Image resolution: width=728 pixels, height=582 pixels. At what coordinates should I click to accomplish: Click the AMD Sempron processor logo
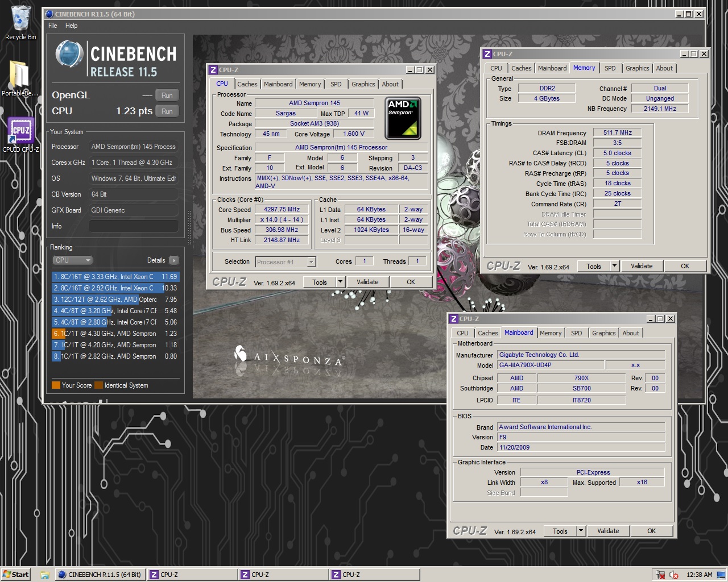click(x=403, y=118)
